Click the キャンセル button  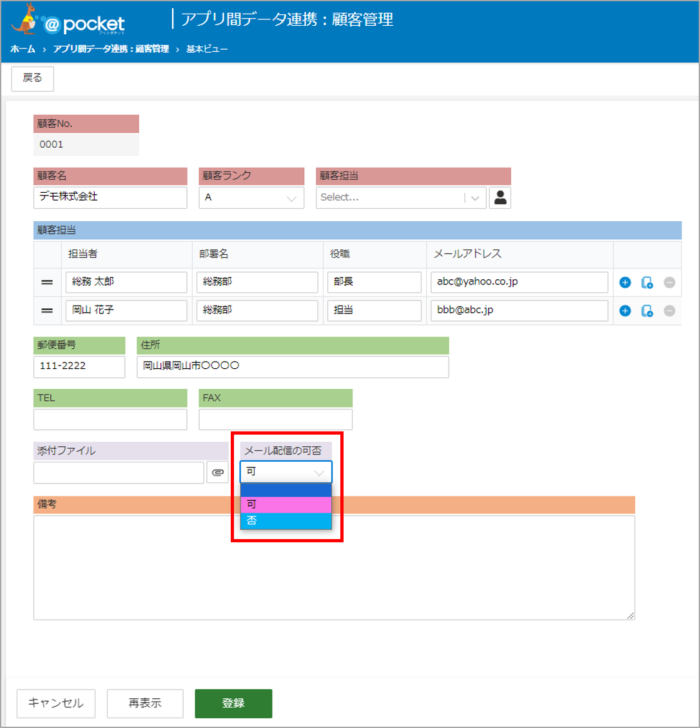point(56,703)
